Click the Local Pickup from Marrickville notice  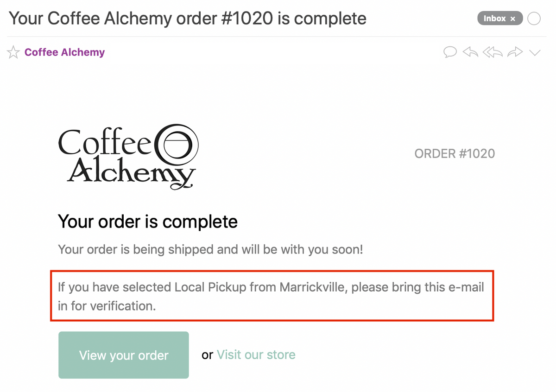tap(272, 296)
